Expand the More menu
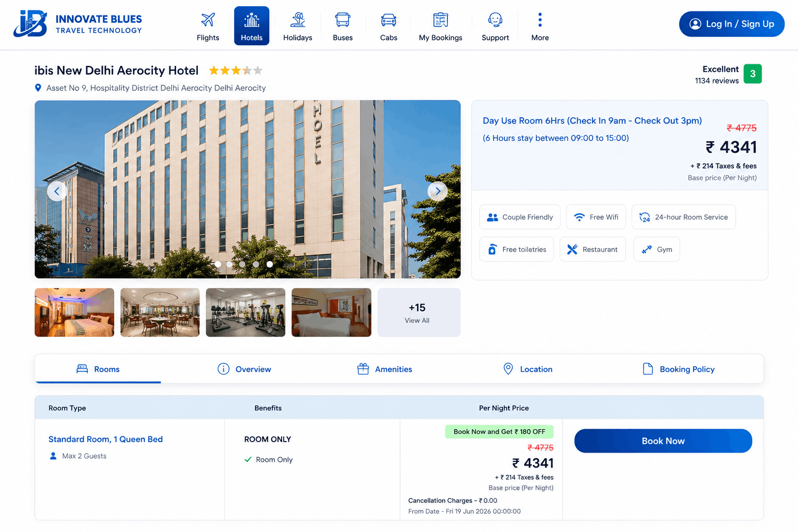Image resolution: width=798 pixels, height=532 pixels. tap(540, 26)
